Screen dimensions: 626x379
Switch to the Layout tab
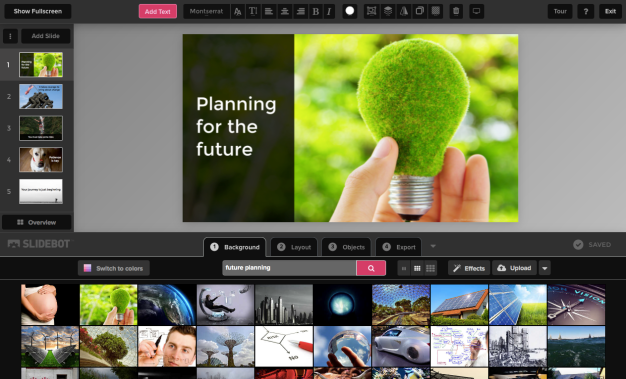click(294, 247)
